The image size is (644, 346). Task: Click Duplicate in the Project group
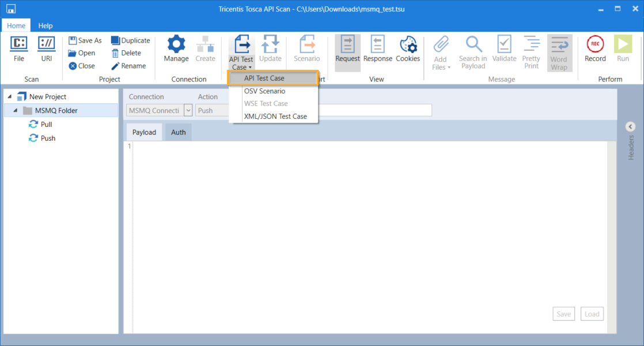click(x=115, y=41)
